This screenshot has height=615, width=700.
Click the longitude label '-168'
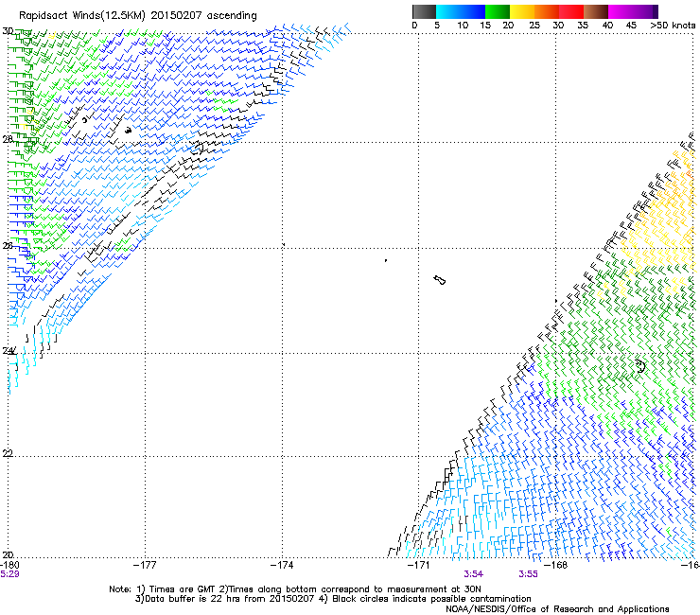click(556, 565)
